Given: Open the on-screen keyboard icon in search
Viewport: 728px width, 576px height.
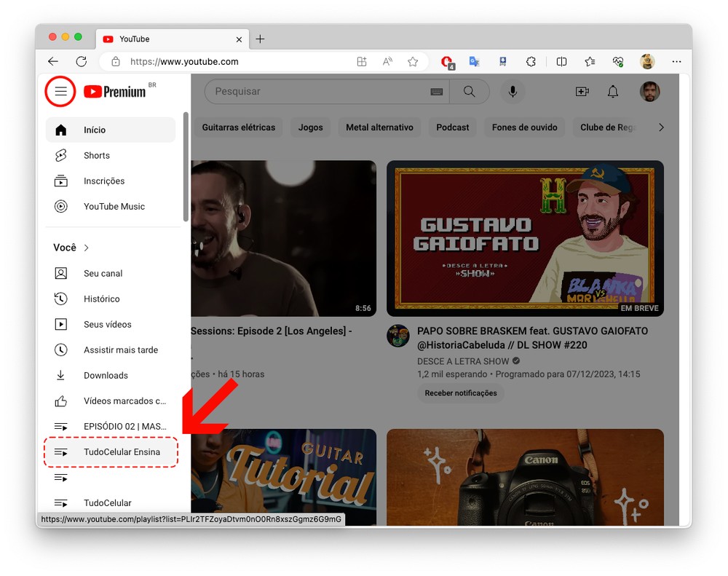Looking at the screenshot, I should (437, 92).
